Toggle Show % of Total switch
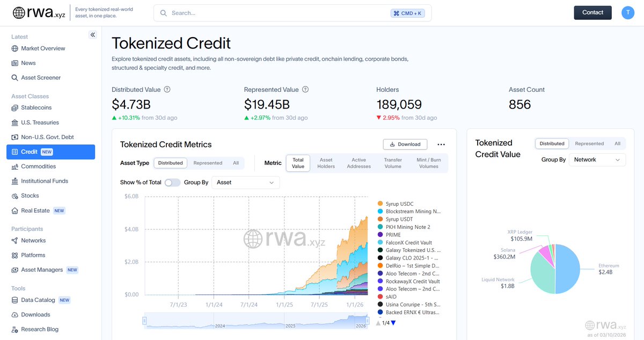Viewport: 644px width, 340px height. tap(172, 183)
